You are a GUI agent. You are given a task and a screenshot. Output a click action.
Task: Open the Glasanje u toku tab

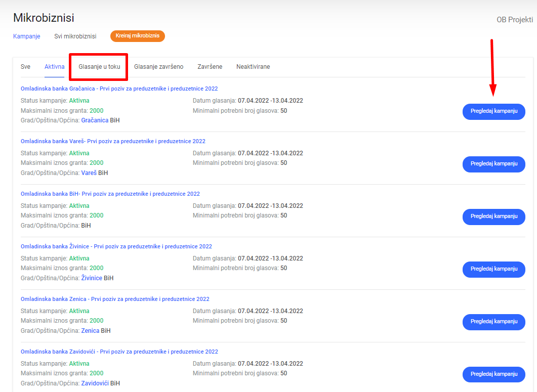99,67
